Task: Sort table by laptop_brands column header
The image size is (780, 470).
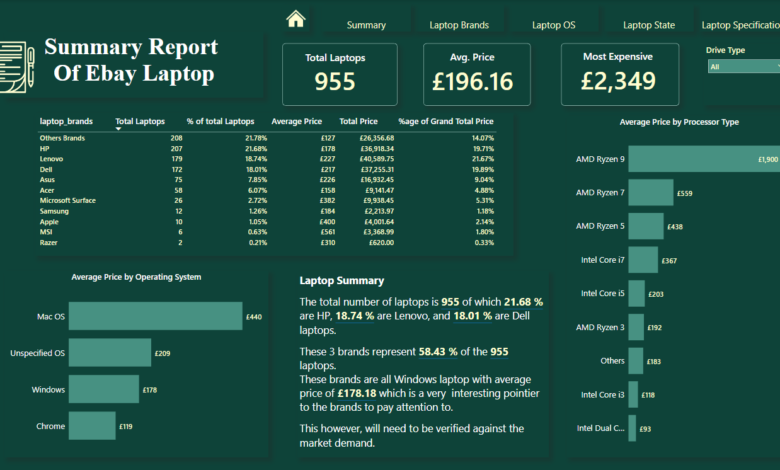Action: click(66, 121)
